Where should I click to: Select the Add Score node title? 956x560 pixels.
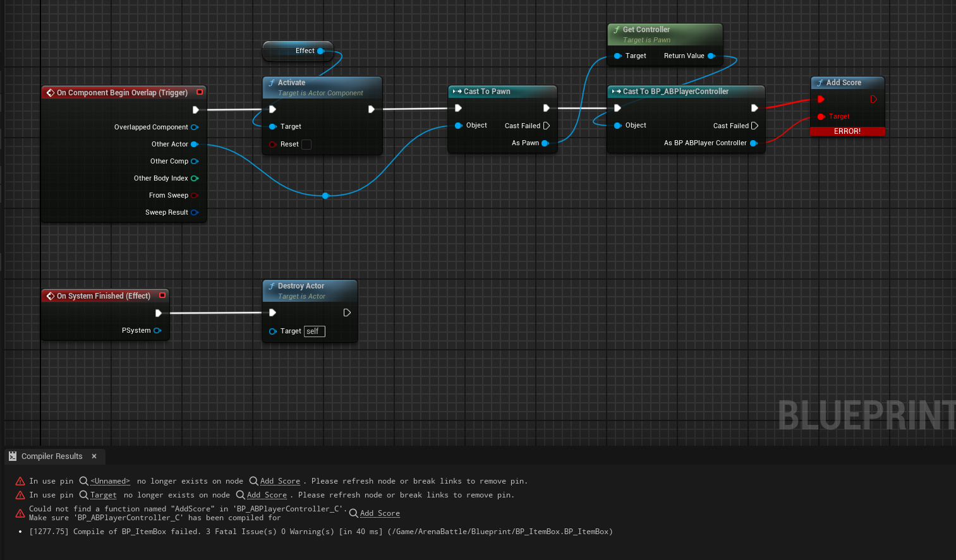point(844,83)
